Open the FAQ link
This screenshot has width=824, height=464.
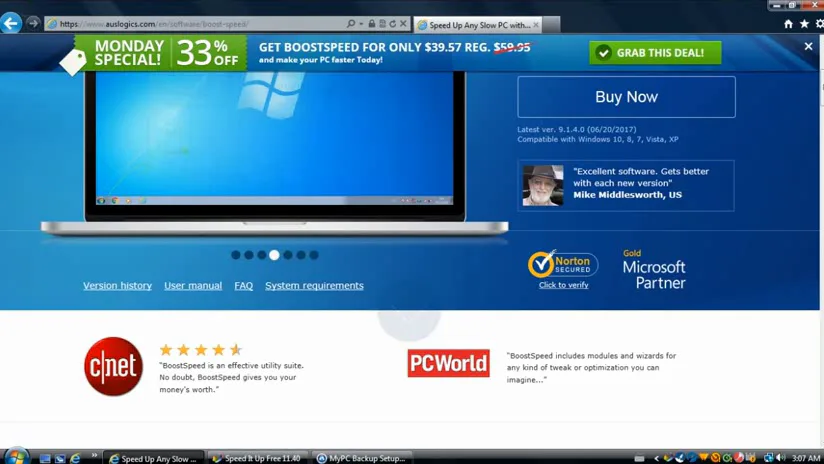click(x=243, y=285)
